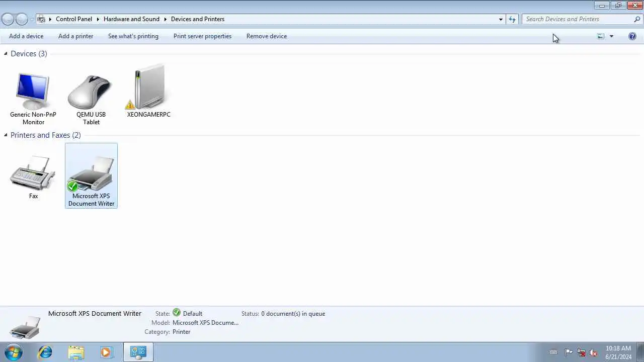
Task: Click the Action Center flag tray icon
Action: click(x=569, y=352)
